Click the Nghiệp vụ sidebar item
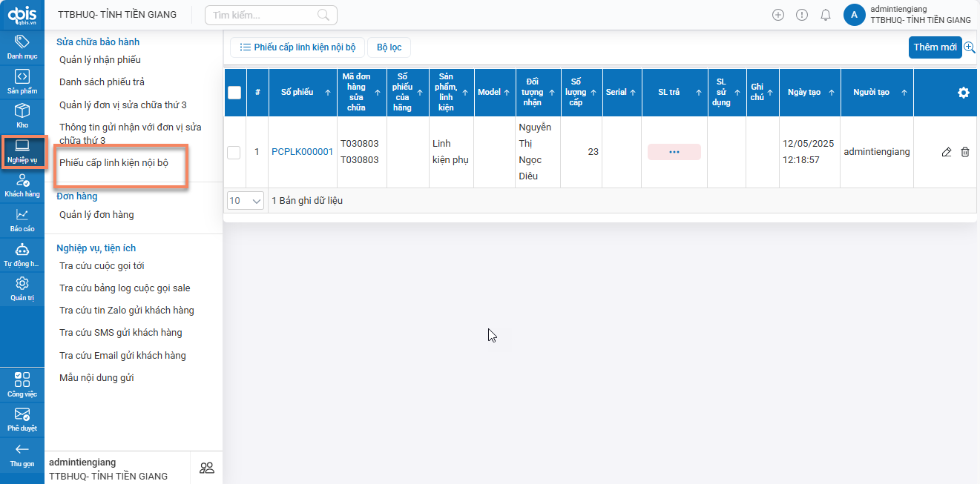 [22, 150]
